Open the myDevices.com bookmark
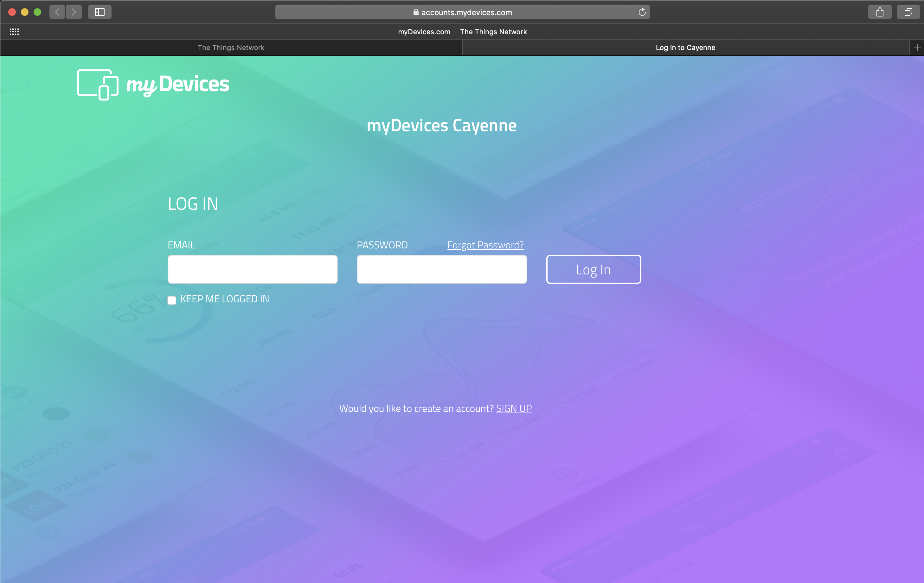924x583 pixels. [x=424, y=32]
